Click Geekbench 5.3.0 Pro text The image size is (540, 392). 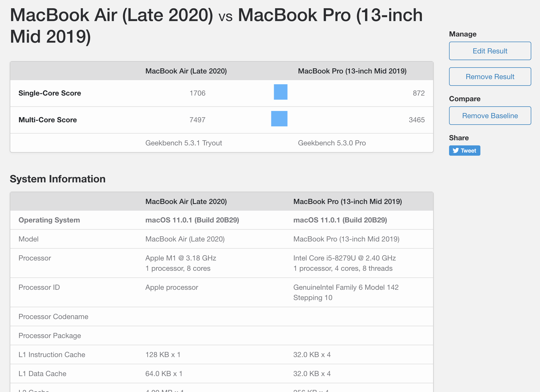click(x=332, y=143)
